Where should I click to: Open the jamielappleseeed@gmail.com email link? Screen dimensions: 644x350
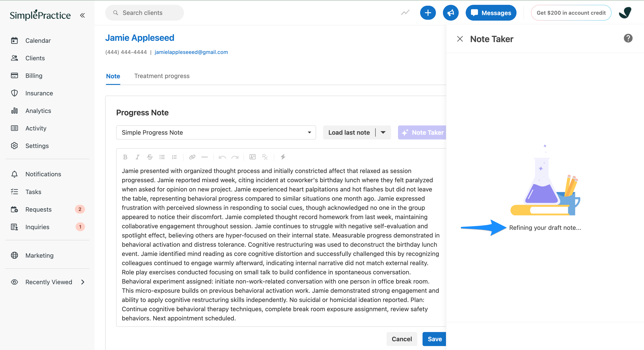click(191, 52)
